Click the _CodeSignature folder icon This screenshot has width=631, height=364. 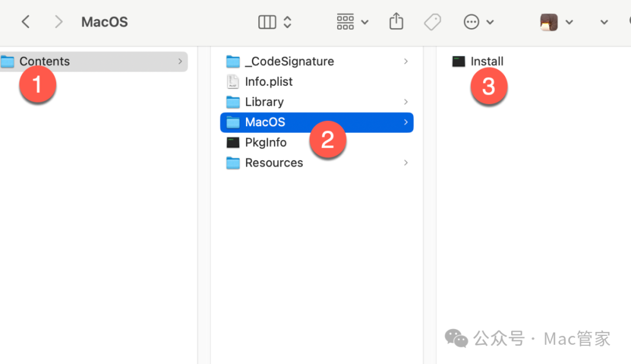[233, 61]
